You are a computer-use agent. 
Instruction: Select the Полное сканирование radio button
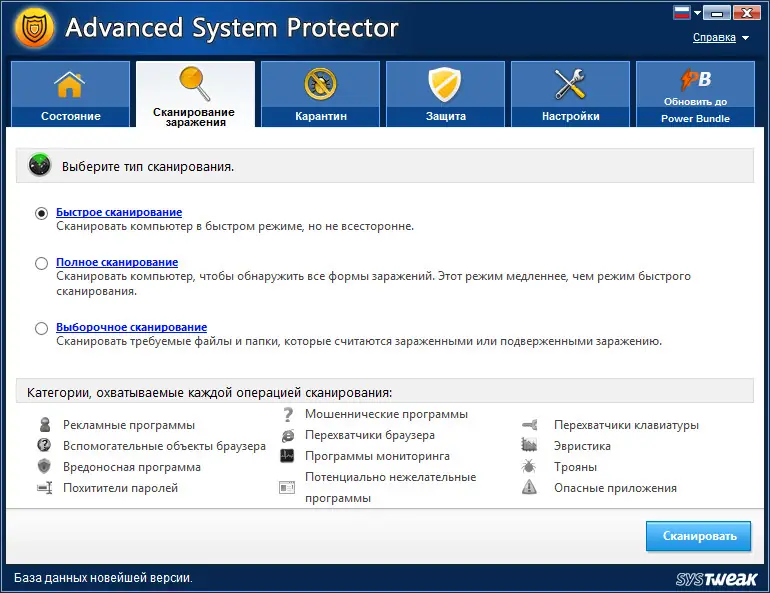click(x=41, y=263)
